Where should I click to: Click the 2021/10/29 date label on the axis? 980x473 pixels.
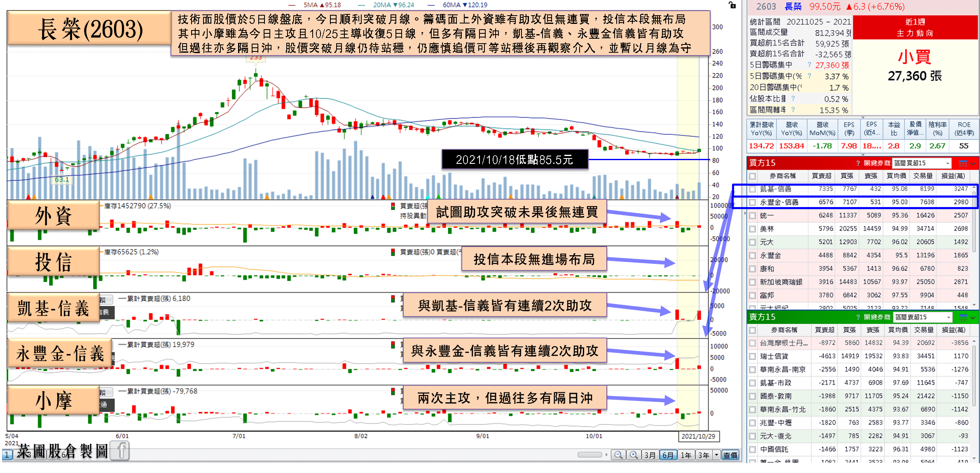698,436
